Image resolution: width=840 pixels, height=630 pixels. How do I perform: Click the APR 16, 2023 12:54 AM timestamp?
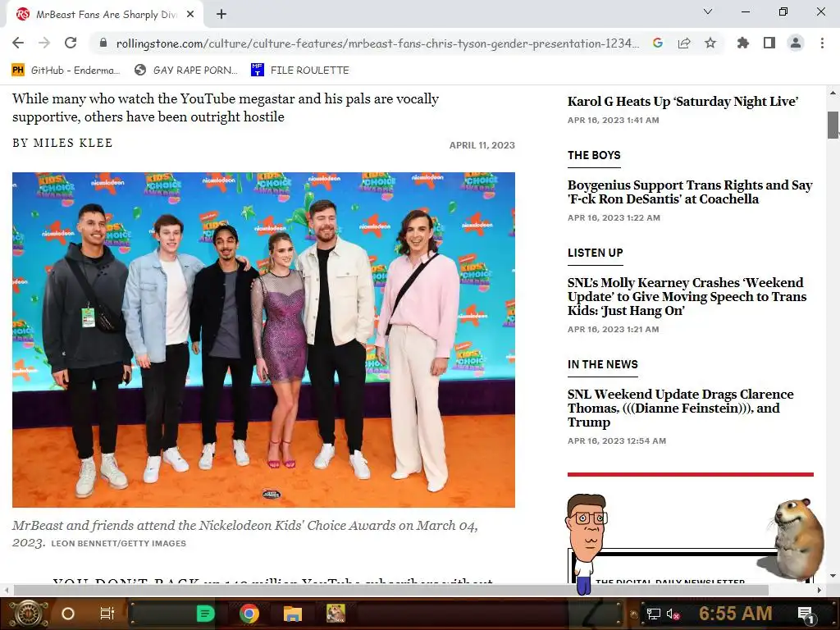click(x=617, y=441)
